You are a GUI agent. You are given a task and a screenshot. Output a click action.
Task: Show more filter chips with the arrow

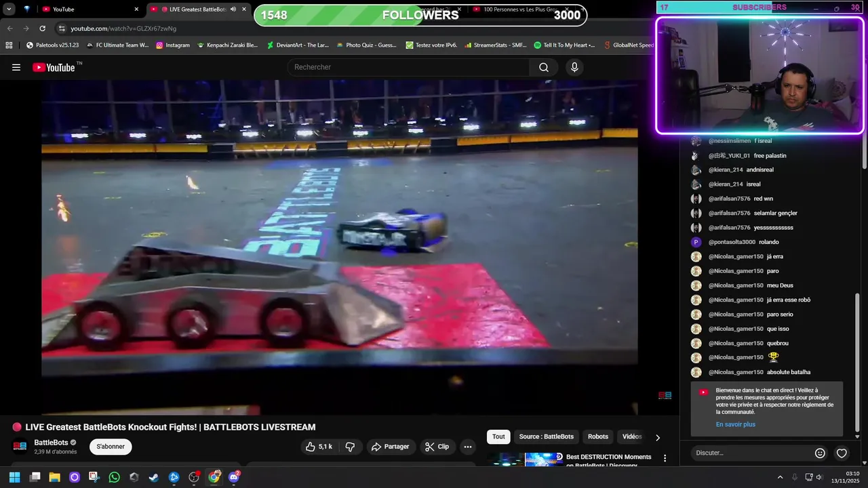click(657, 437)
